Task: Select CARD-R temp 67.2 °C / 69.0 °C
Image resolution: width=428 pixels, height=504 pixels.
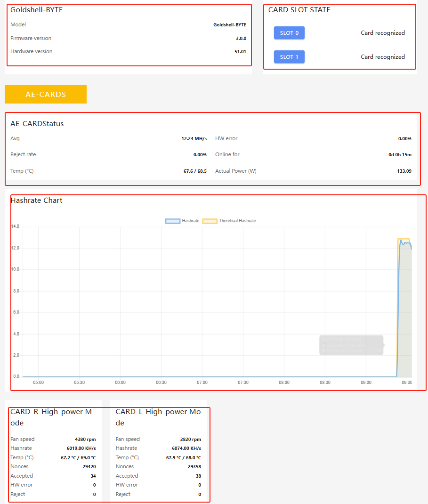Action: 79,458
